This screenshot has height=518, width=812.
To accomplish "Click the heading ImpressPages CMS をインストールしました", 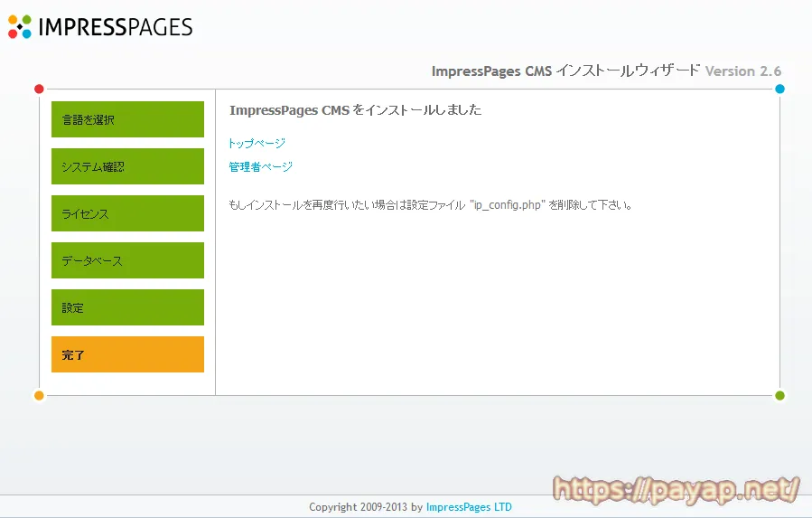I will click(x=355, y=110).
